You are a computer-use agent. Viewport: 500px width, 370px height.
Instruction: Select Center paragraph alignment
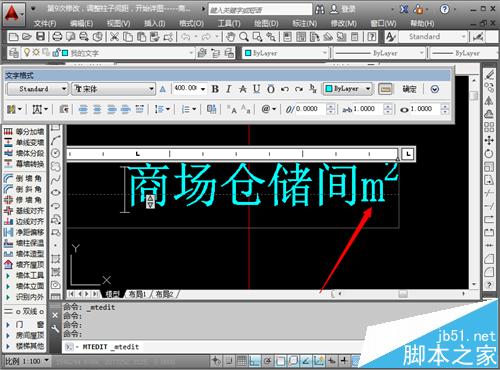tap(97, 109)
